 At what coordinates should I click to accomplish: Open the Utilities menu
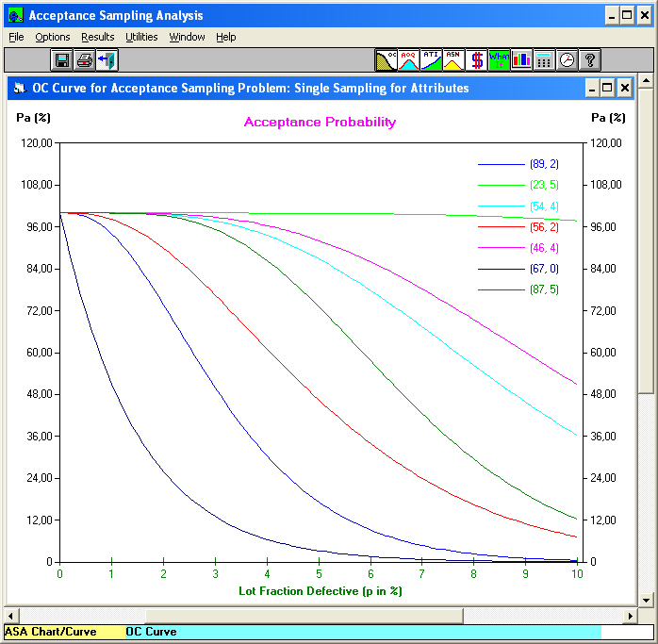pos(141,37)
